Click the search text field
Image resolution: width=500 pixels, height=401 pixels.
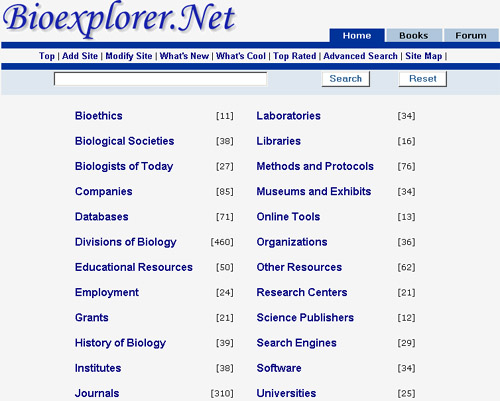[160, 79]
